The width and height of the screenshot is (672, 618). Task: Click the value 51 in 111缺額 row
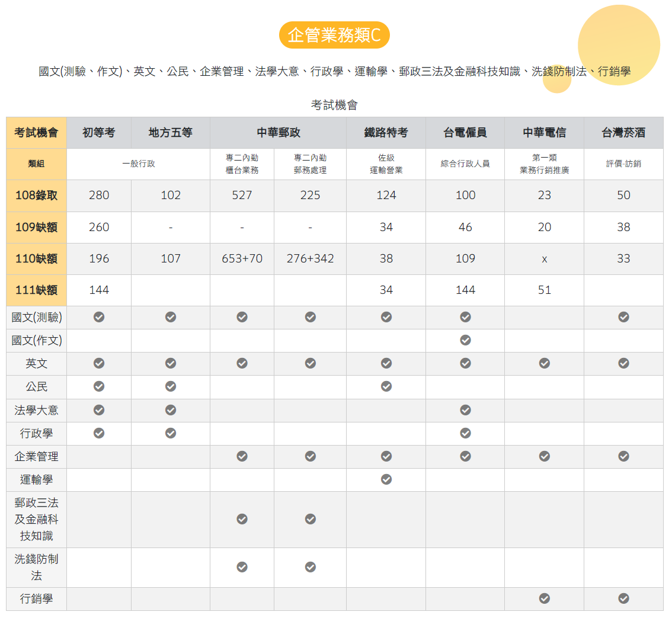544,290
